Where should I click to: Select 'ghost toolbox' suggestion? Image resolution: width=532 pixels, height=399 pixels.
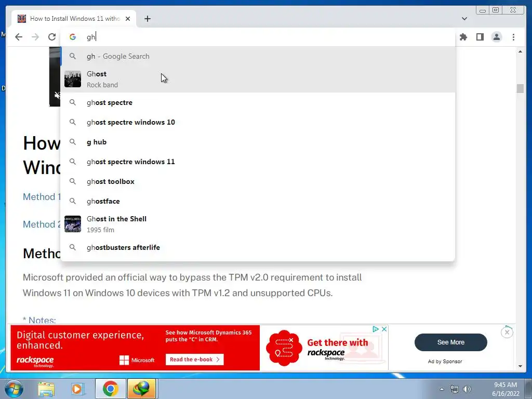click(258, 181)
